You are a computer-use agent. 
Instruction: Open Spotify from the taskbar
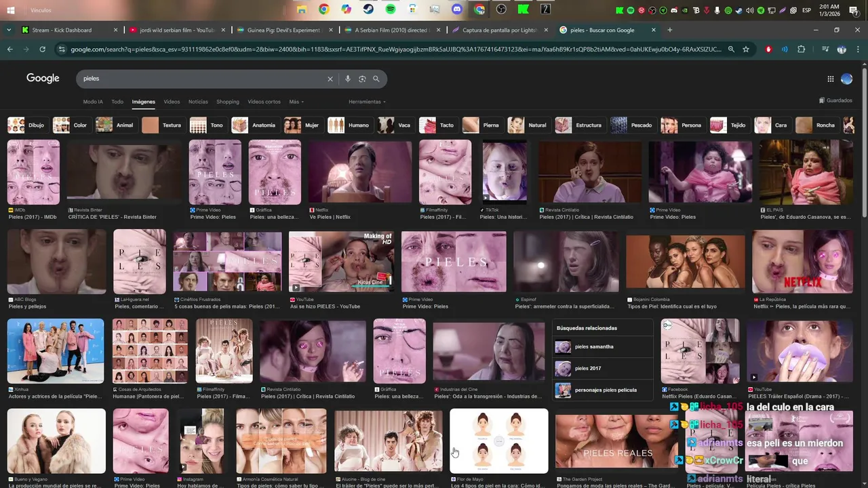tap(391, 9)
